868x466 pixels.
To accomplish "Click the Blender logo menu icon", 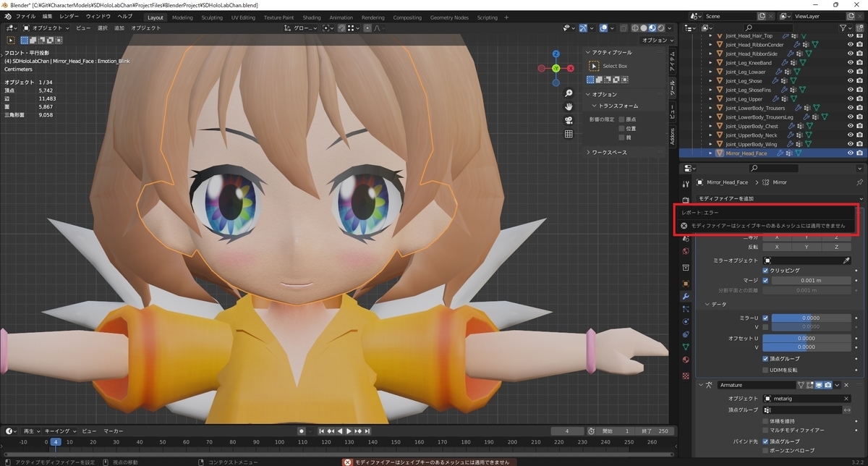I will click(8, 17).
